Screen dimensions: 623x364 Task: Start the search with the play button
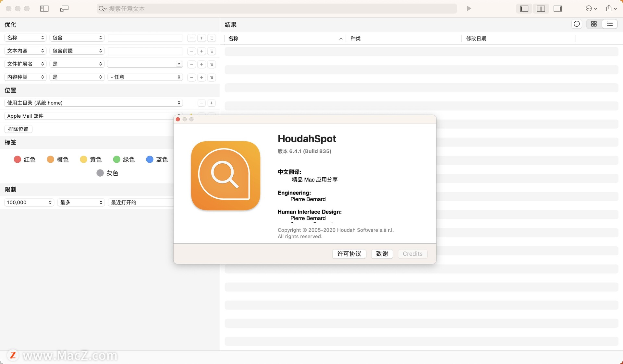469,9
